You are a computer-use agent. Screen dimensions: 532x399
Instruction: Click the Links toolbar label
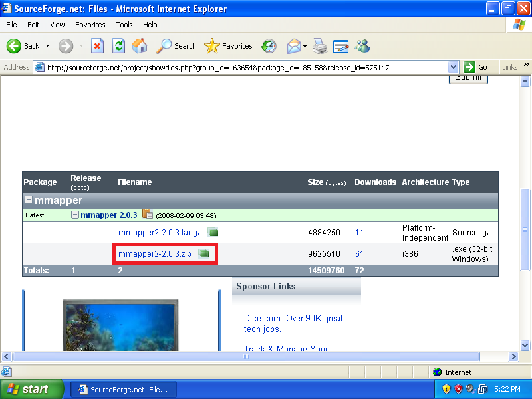509,67
